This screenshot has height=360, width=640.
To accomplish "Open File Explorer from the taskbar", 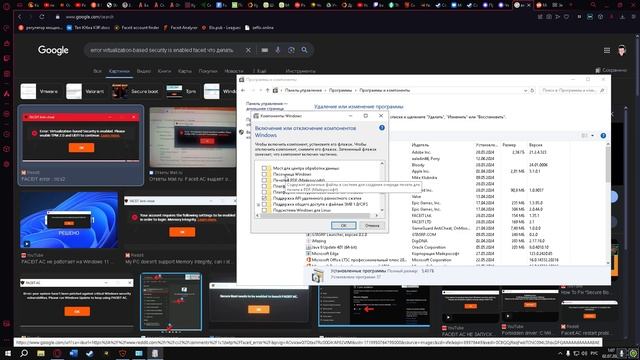I will (x=41, y=353).
